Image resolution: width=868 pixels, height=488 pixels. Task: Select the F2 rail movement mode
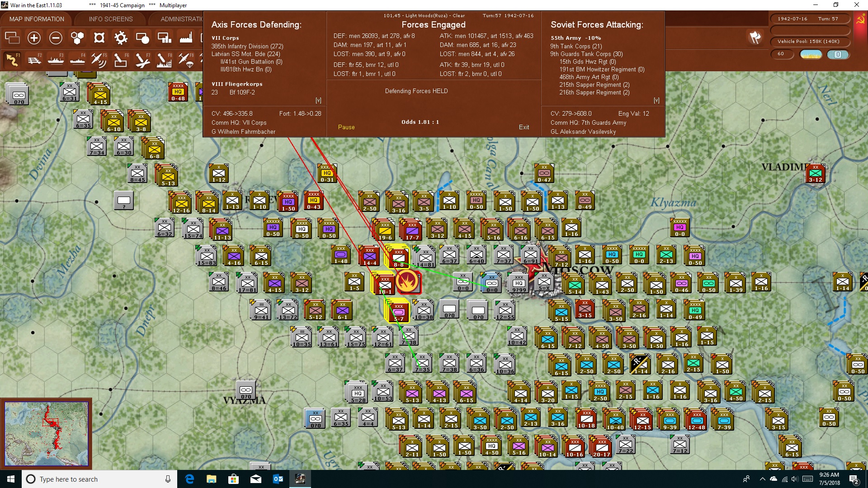(x=34, y=60)
